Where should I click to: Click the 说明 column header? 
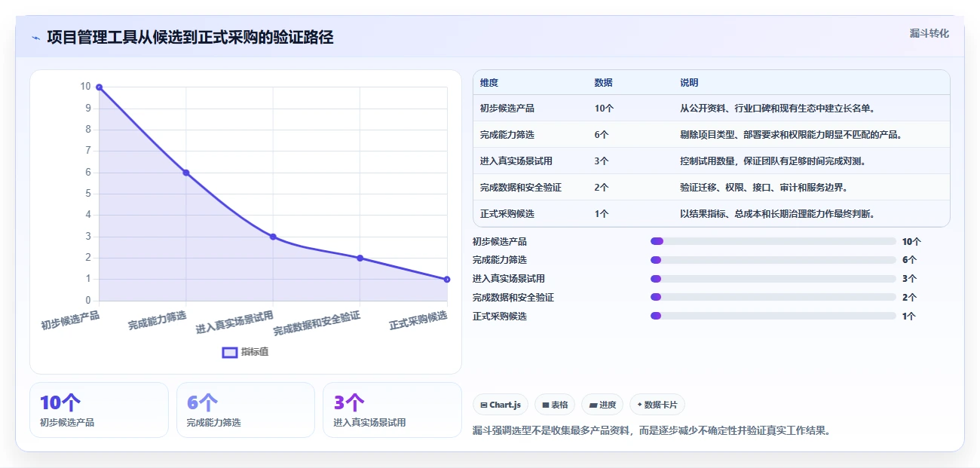point(689,83)
